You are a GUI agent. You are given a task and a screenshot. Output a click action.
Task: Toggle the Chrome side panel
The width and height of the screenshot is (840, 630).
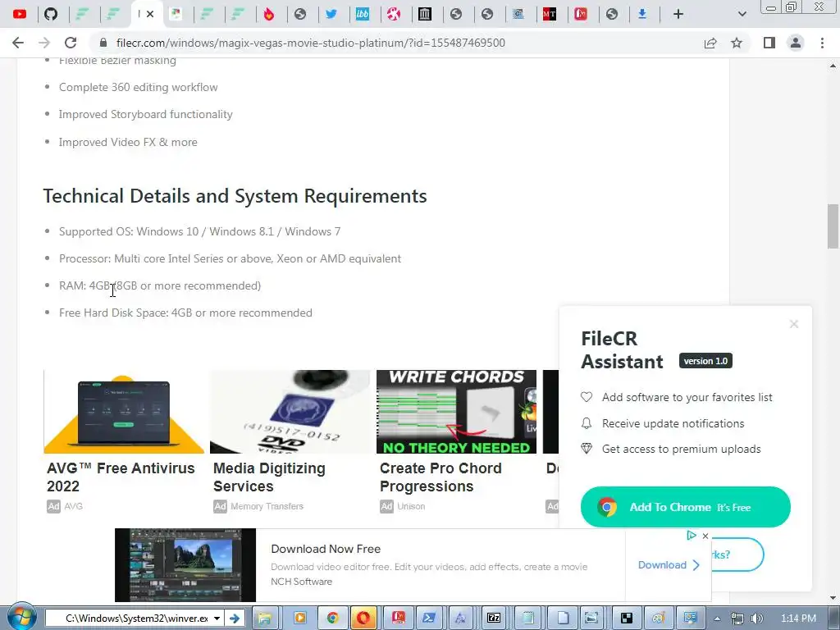769,43
